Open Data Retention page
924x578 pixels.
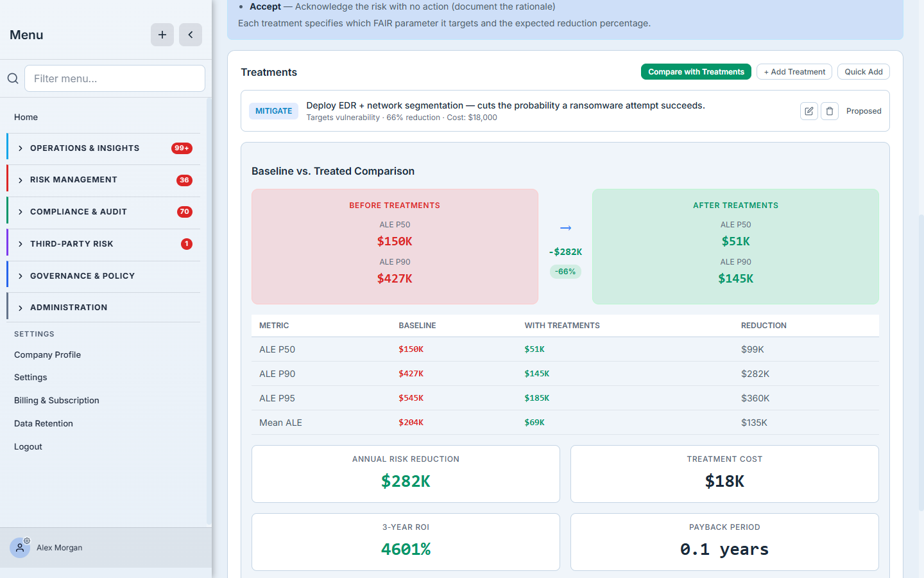(44, 423)
